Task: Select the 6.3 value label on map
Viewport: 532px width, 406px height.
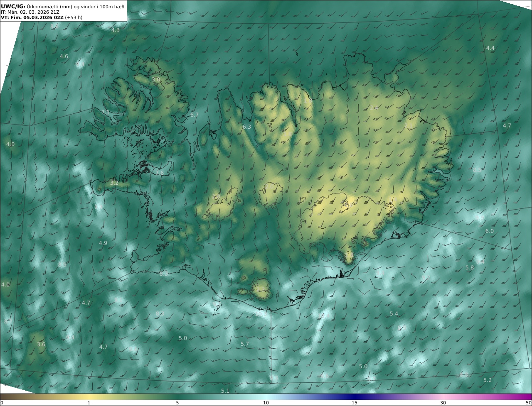Action: tap(247, 127)
